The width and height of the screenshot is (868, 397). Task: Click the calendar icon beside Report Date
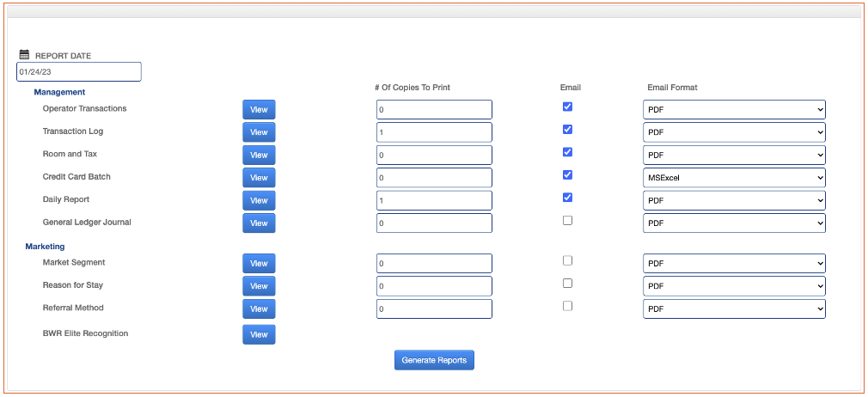[25, 55]
